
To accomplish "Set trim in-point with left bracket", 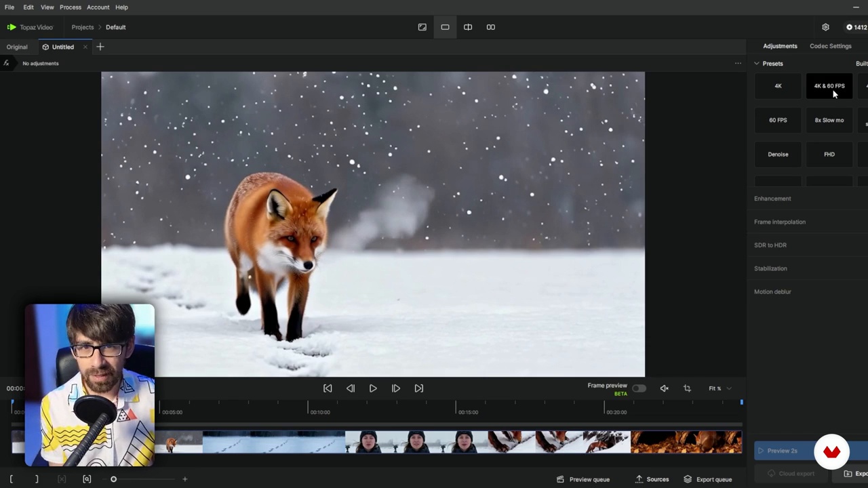I will pyautogui.click(x=12, y=479).
